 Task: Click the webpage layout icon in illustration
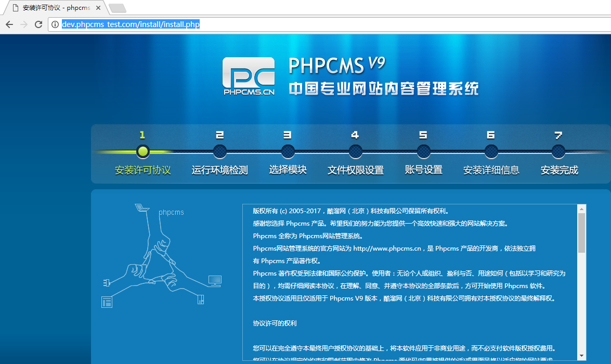(107, 302)
